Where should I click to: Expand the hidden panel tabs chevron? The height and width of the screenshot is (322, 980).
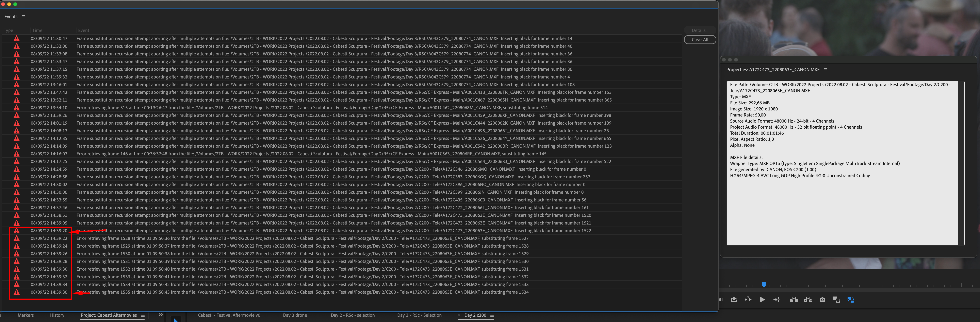click(x=161, y=315)
